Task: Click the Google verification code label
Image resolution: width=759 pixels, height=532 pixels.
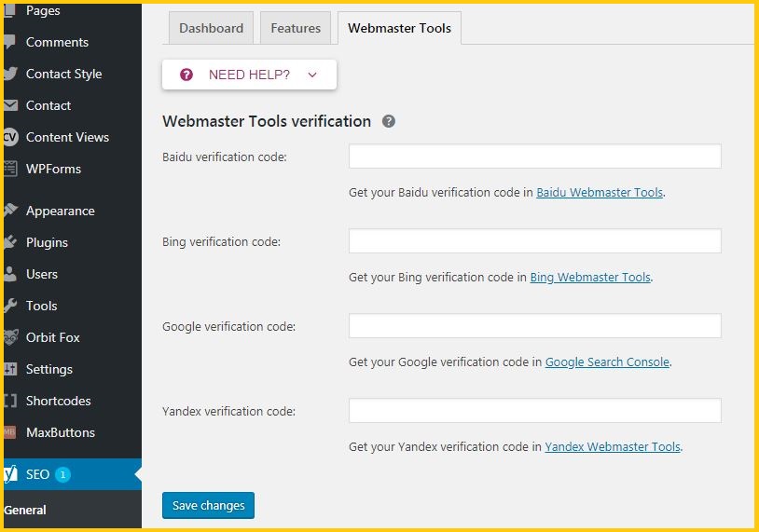Action: (x=228, y=326)
